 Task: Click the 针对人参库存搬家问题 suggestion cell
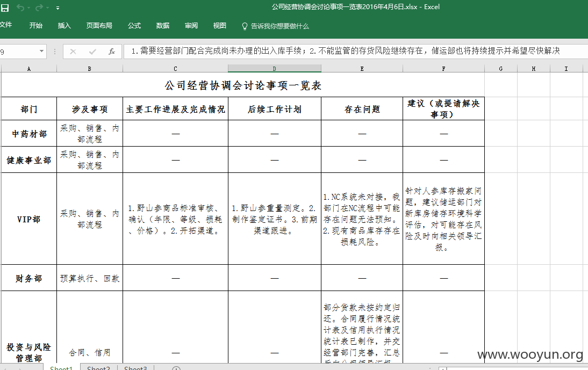tap(443, 219)
